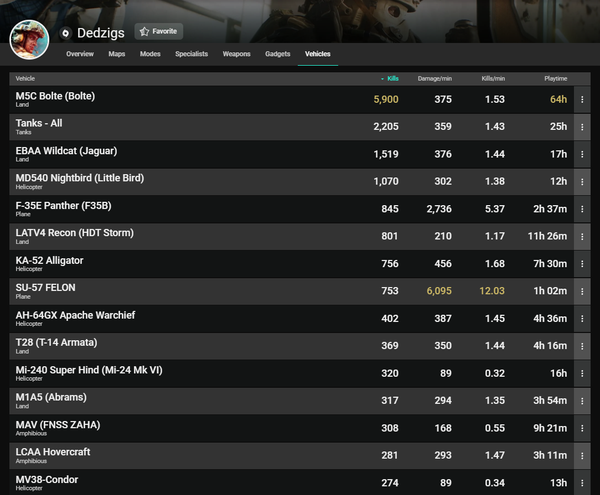Image resolution: width=600 pixels, height=495 pixels.
Task: Open row options for MD540 Nightbird
Action: pos(581,182)
